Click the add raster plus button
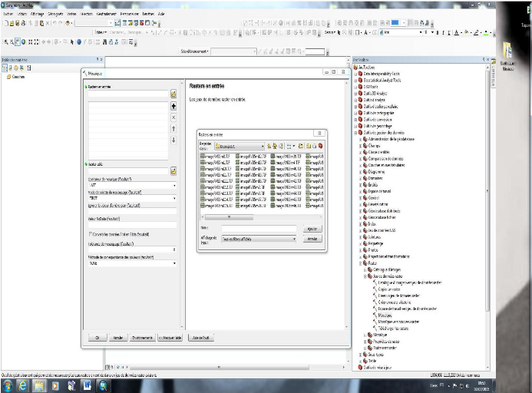The height and width of the screenshot is (393, 532). [x=173, y=106]
